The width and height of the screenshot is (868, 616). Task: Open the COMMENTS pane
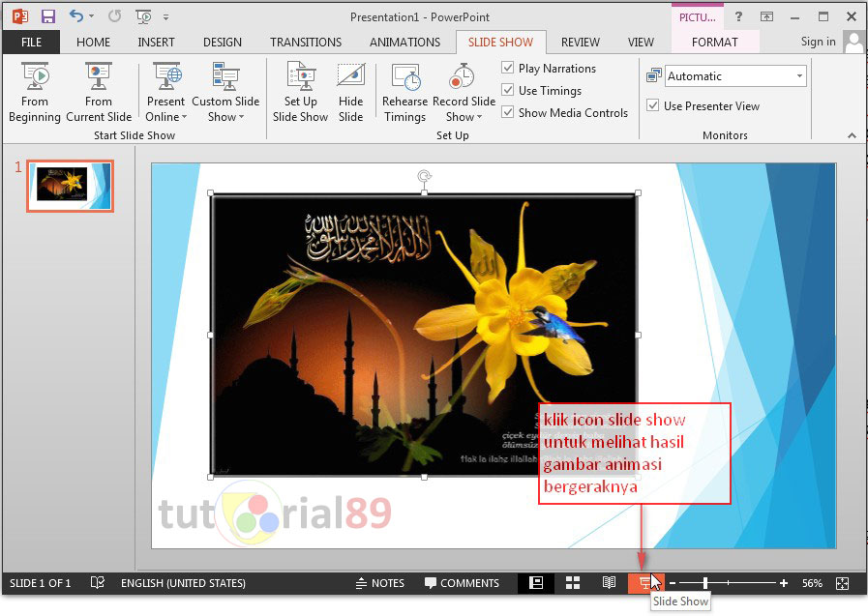pyautogui.click(x=462, y=583)
